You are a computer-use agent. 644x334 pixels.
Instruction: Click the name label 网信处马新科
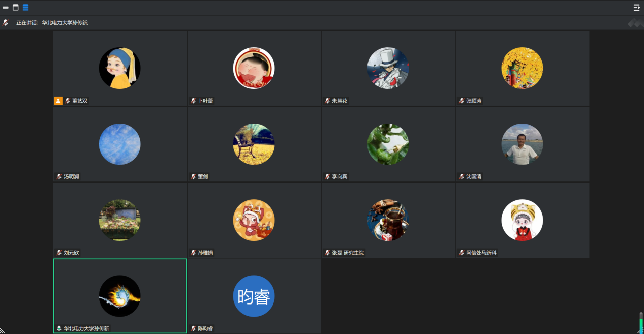(x=481, y=253)
